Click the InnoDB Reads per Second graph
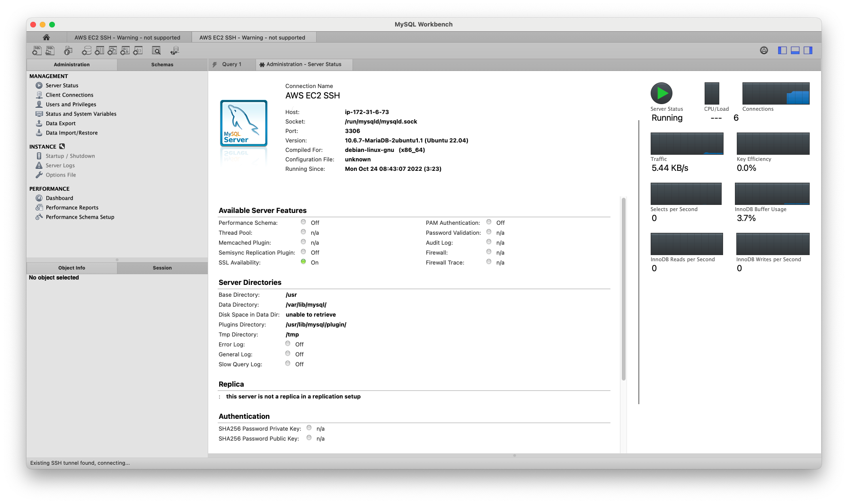 click(x=687, y=244)
